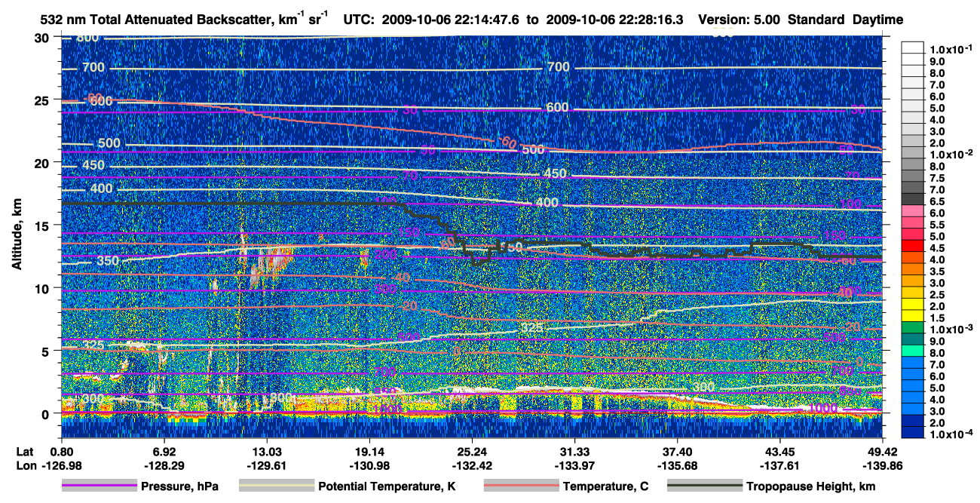Click longitude value '-132.42'
The height and width of the screenshot is (503, 980).
pyautogui.click(x=472, y=465)
